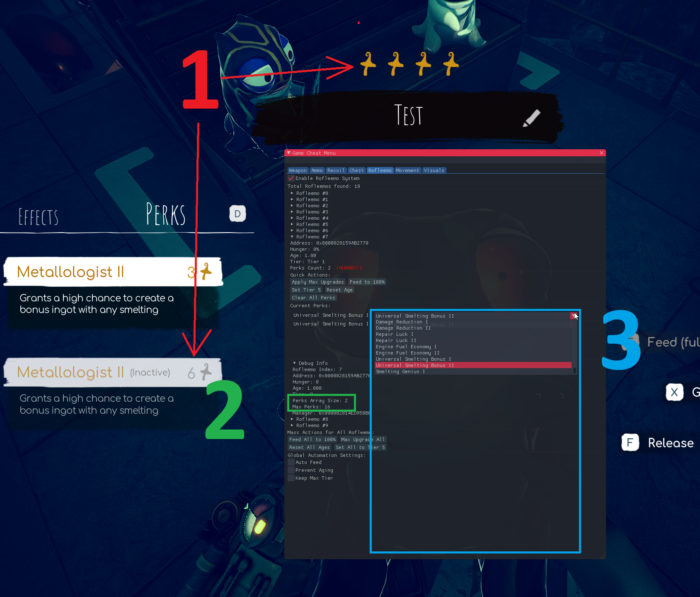Click the Set Tier 5 button
The height and width of the screenshot is (597, 700).
[x=306, y=290]
